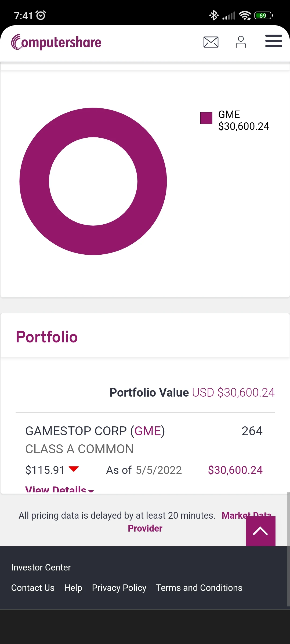Image resolution: width=290 pixels, height=644 pixels.
Task: Click the GME legend color swatch
Action: click(x=206, y=118)
